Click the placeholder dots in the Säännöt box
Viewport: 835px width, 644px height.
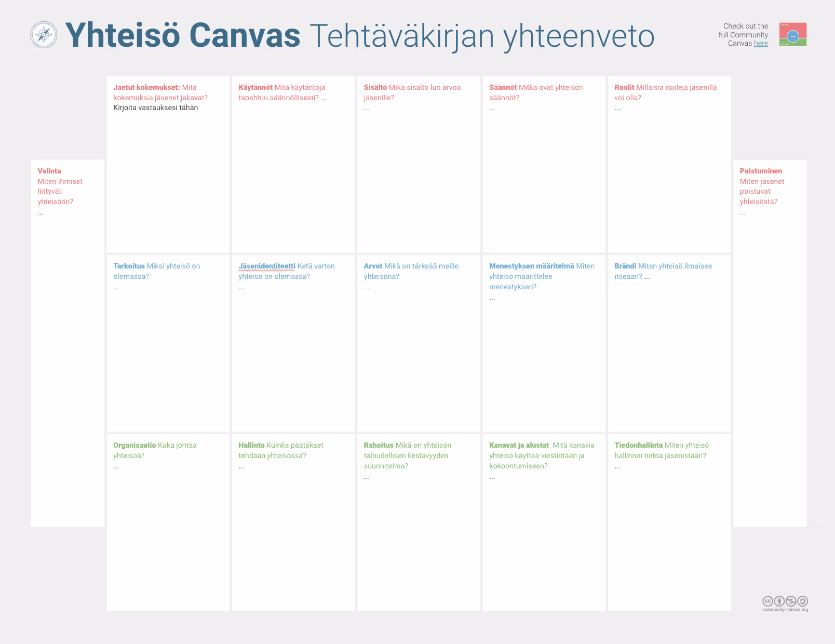492,109
